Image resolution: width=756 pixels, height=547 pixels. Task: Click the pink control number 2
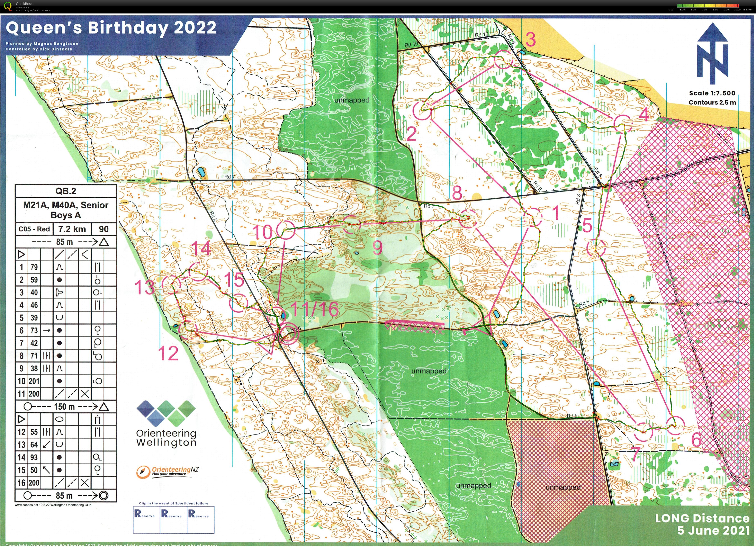click(411, 134)
